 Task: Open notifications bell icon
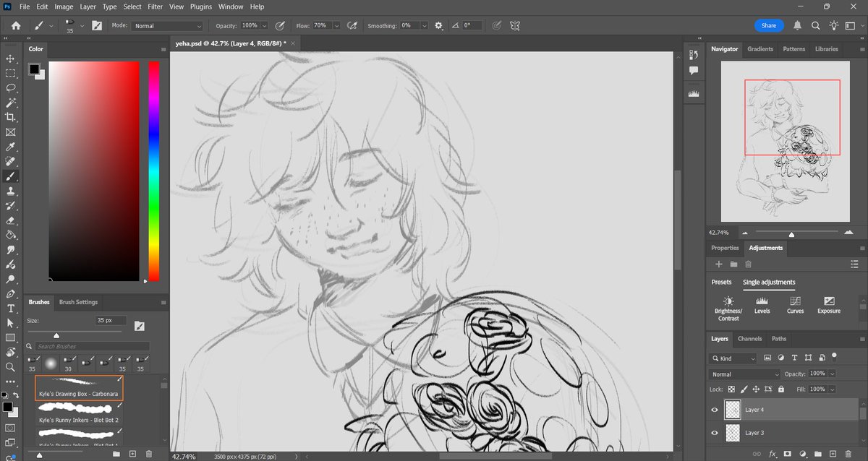(797, 25)
